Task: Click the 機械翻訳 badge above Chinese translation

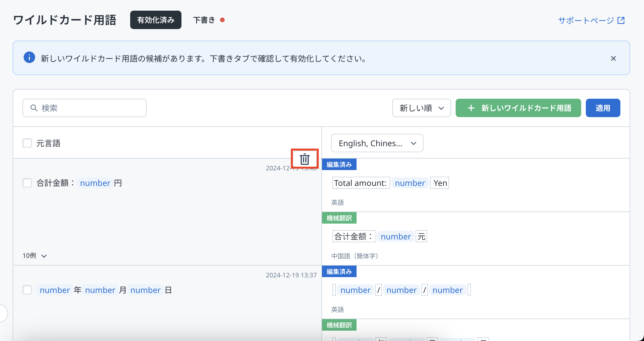Action: point(339,218)
